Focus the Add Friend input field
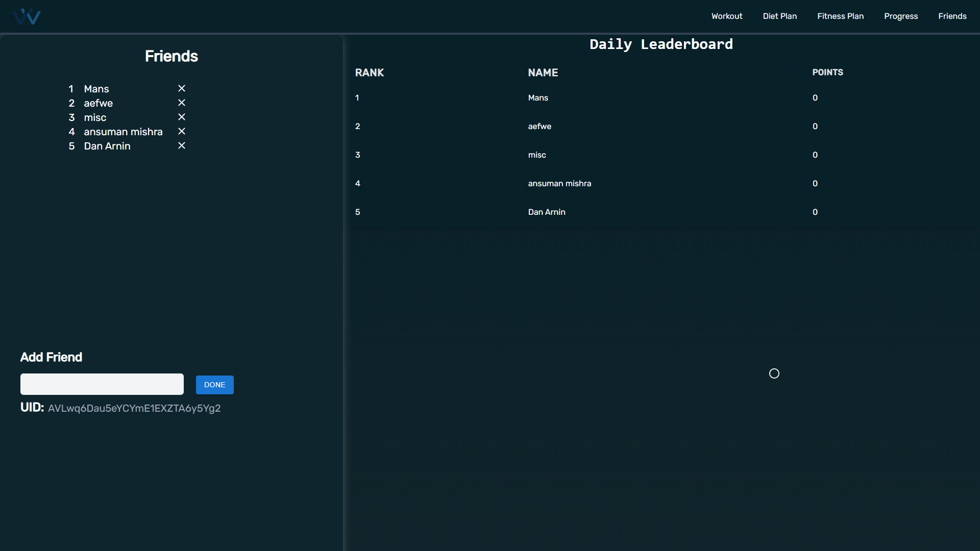This screenshot has height=551, width=980. tap(102, 384)
